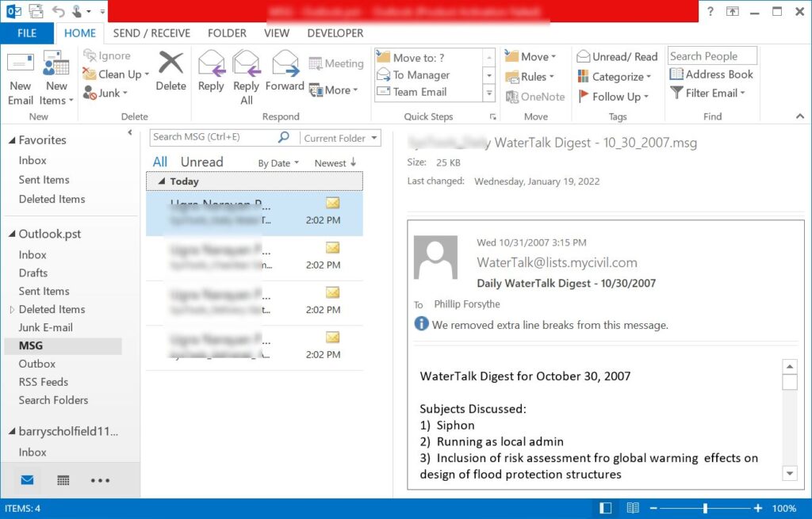Screen dimensions: 812x519
Task: Select the Delete icon in the ribbon
Action: pyautogui.click(x=170, y=71)
